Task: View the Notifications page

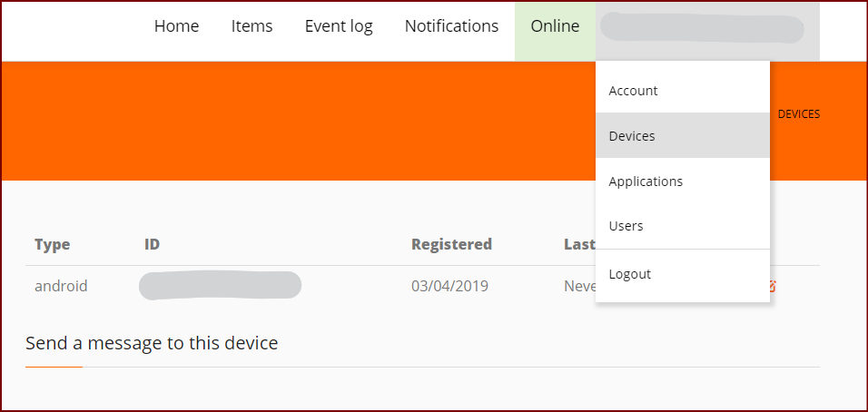Action: [x=452, y=26]
